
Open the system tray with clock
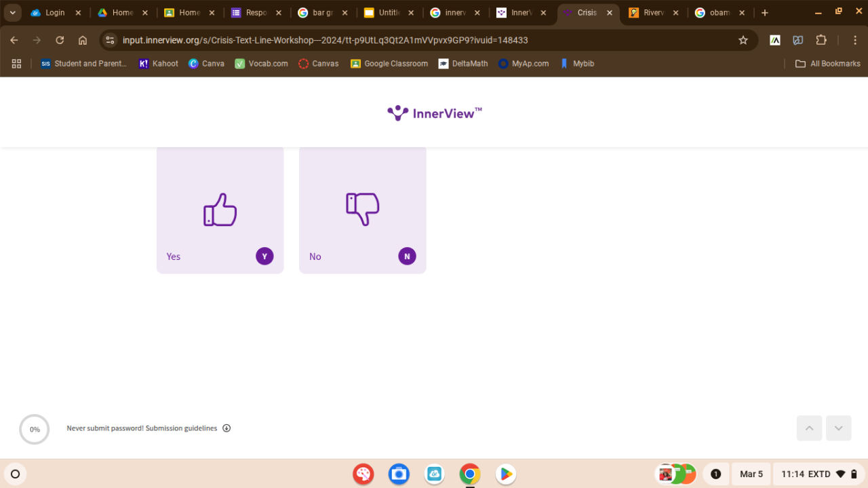[x=819, y=474]
